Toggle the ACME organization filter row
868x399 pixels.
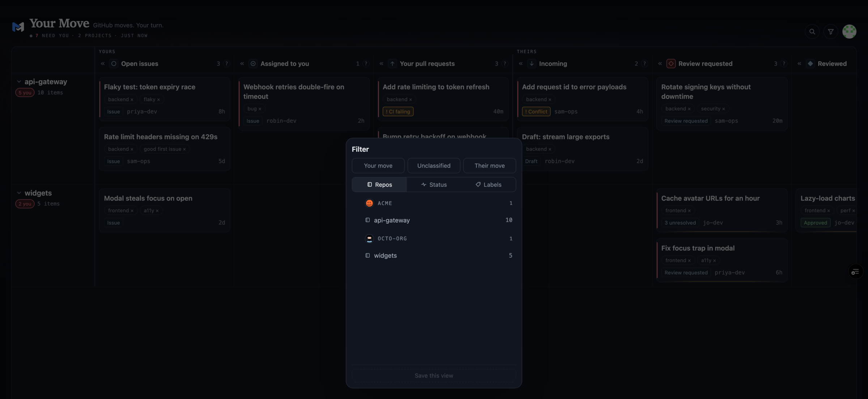[x=434, y=203]
